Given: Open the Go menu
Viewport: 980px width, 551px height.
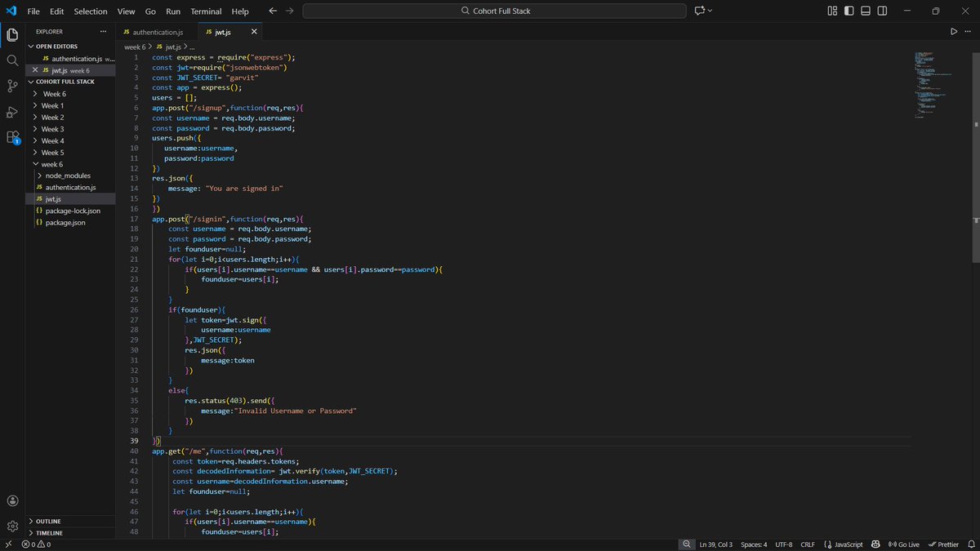Looking at the screenshot, I should point(150,11).
